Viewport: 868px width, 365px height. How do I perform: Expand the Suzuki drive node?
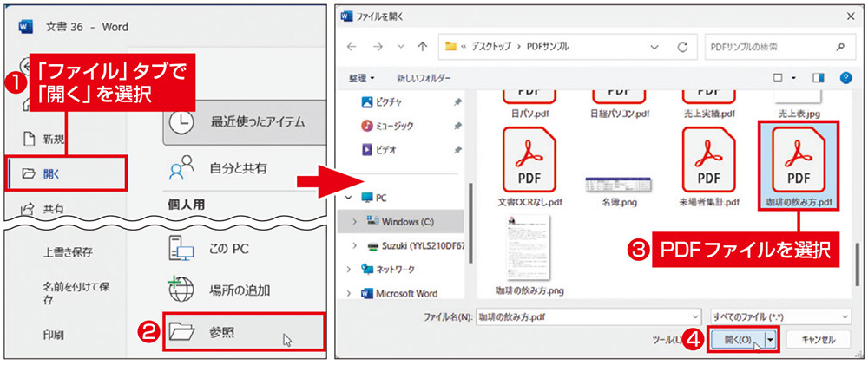tap(355, 245)
